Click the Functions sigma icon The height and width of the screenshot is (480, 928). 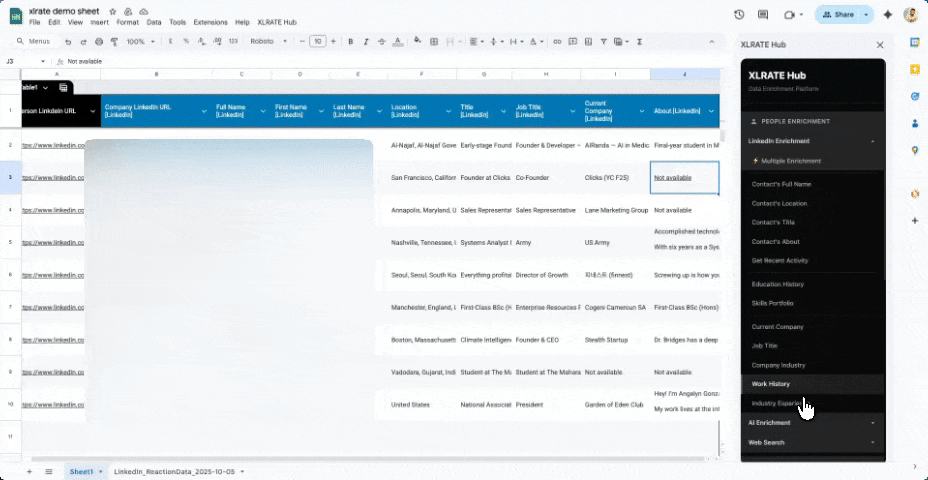coord(640,41)
